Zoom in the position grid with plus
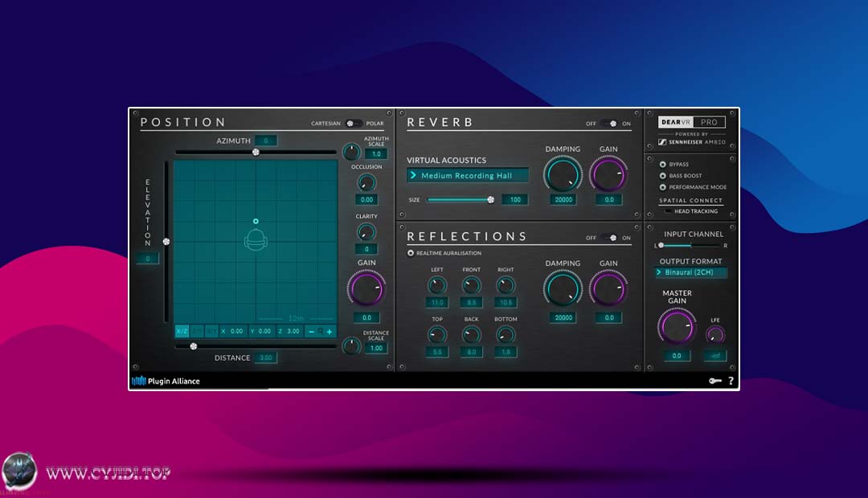868x498 pixels. click(330, 331)
